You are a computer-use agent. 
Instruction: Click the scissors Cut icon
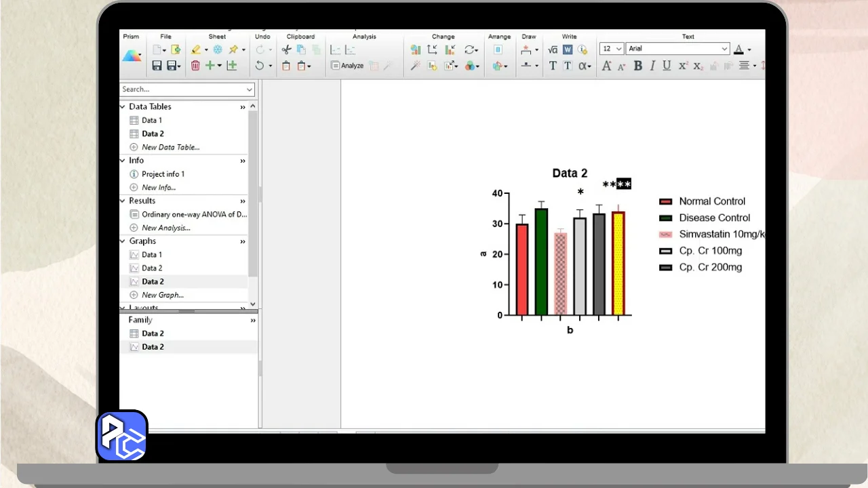[286, 49]
